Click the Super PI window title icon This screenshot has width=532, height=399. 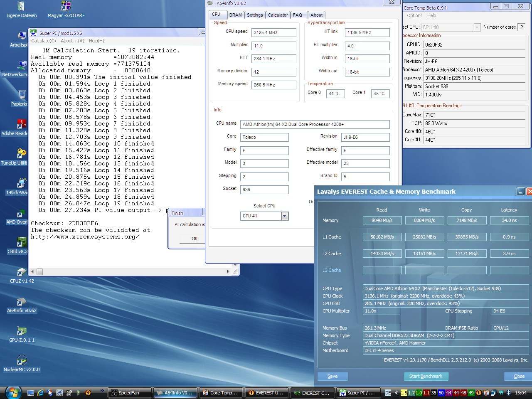coord(33,32)
